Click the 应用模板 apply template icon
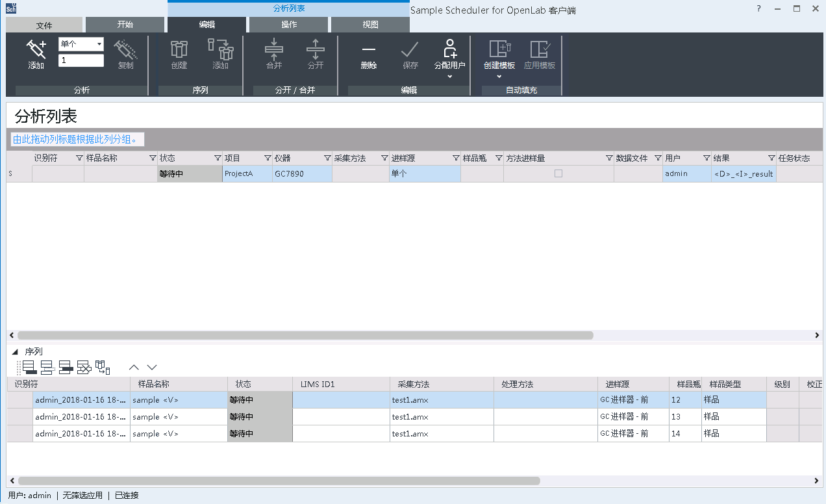 coord(540,49)
